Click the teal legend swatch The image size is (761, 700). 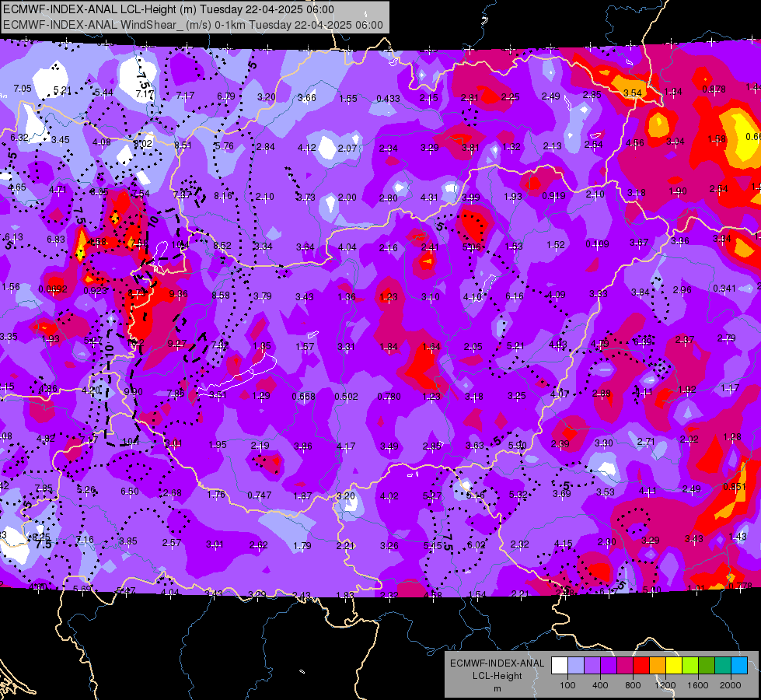(x=723, y=665)
